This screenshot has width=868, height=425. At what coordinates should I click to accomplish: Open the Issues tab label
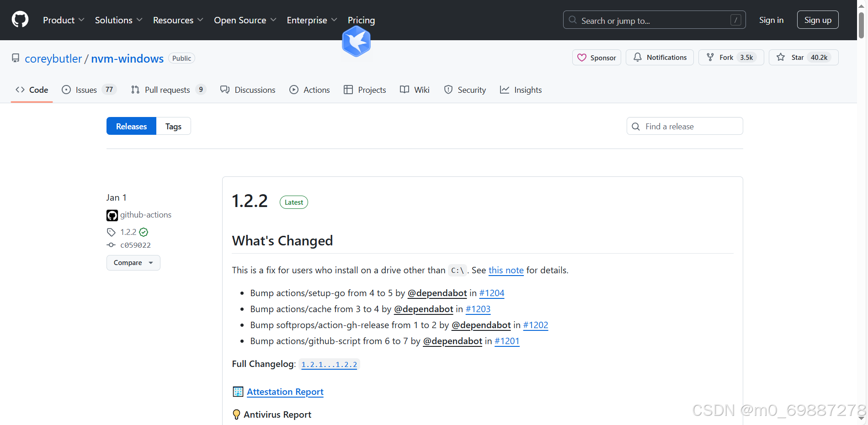point(86,90)
